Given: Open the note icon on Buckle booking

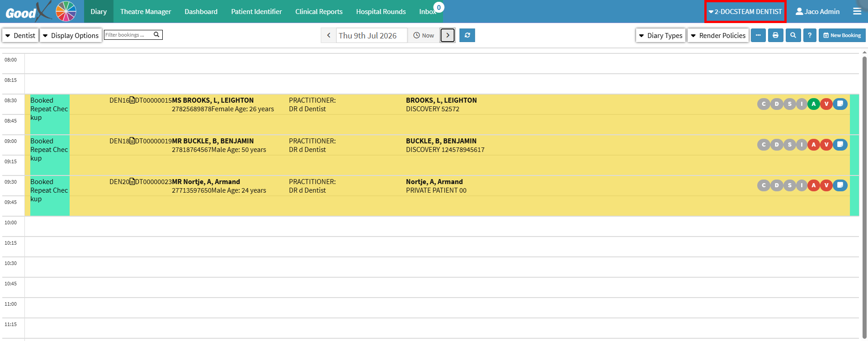Looking at the screenshot, I should point(840,145).
